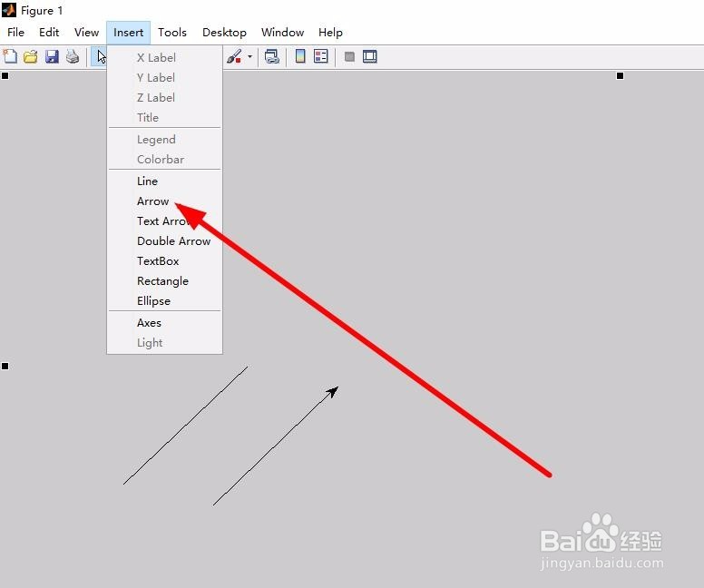The width and height of the screenshot is (704, 588).
Task: Open the Tools menu
Action: click(x=172, y=33)
